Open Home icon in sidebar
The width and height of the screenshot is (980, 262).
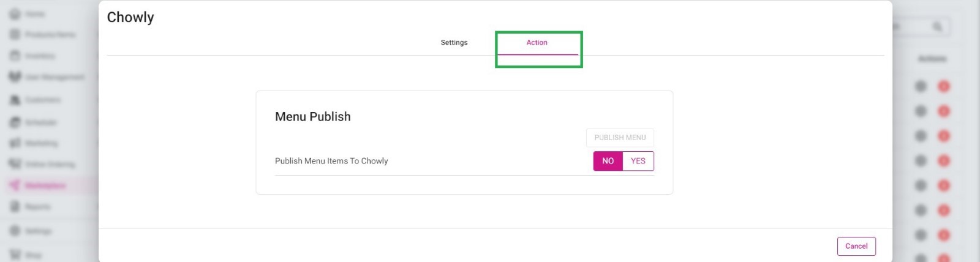tap(15, 13)
